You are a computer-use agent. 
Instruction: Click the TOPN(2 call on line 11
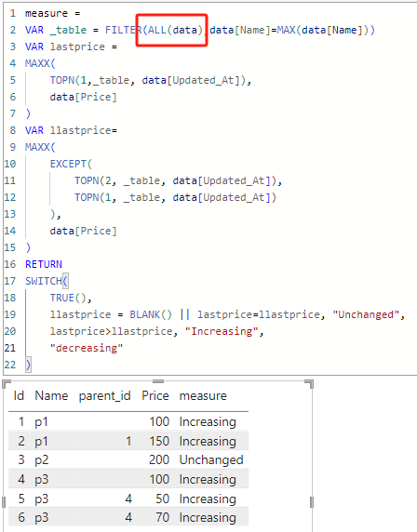[93, 180]
